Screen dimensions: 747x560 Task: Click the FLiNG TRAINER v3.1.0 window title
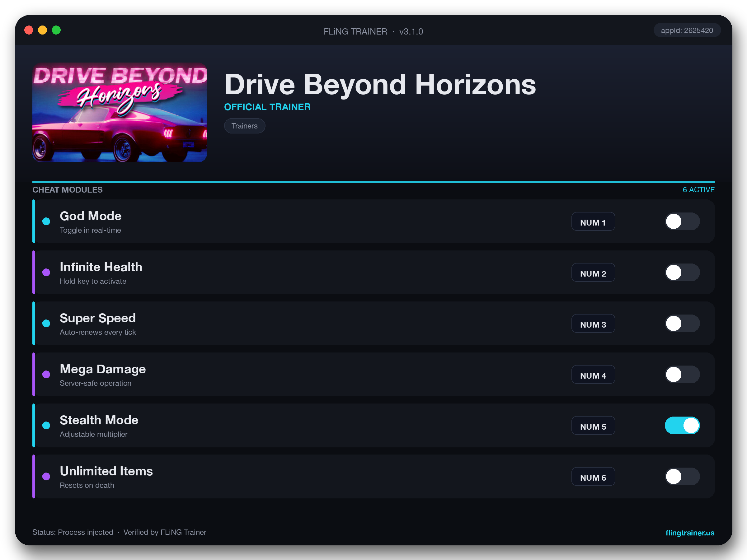tap(373, 31)
